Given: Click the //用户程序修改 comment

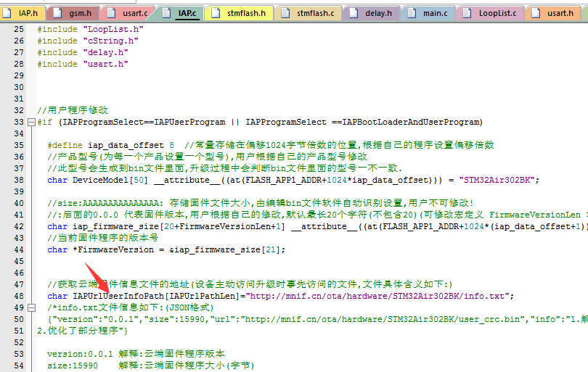Looking at the screenshot, I should click(73, 110).
